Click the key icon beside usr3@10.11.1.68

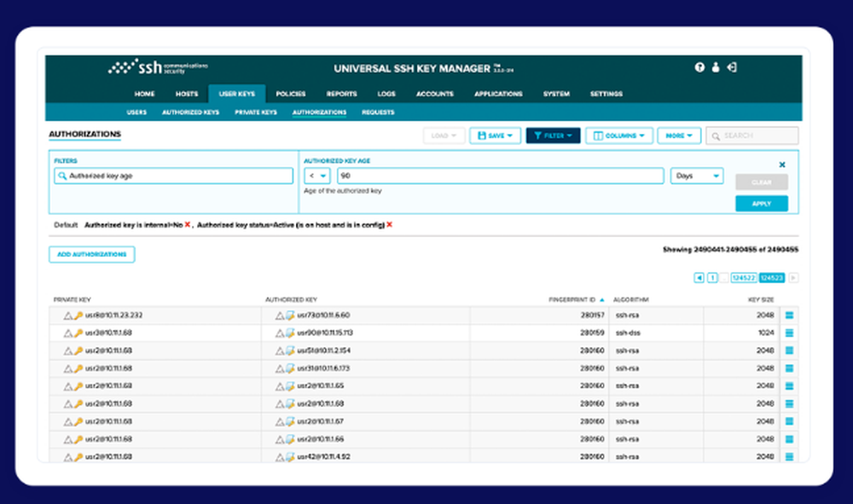pos(78,333)
